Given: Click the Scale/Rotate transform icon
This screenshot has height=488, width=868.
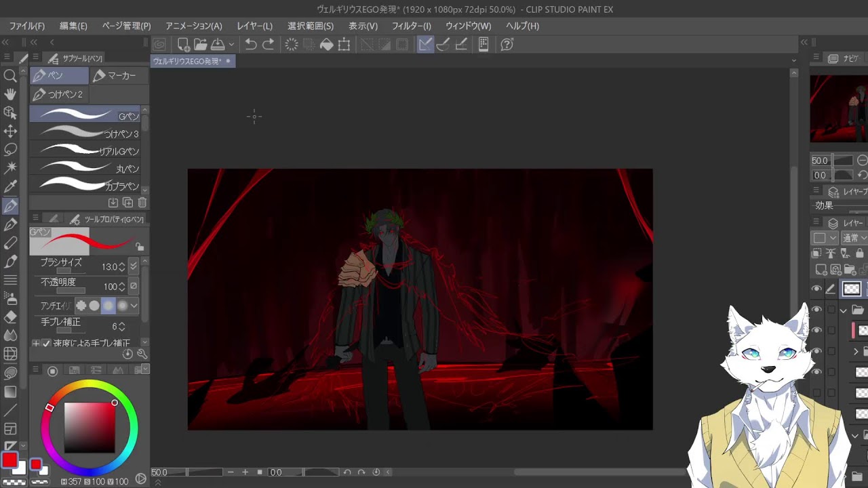Looking at the screenshot, I should (344, 45).
